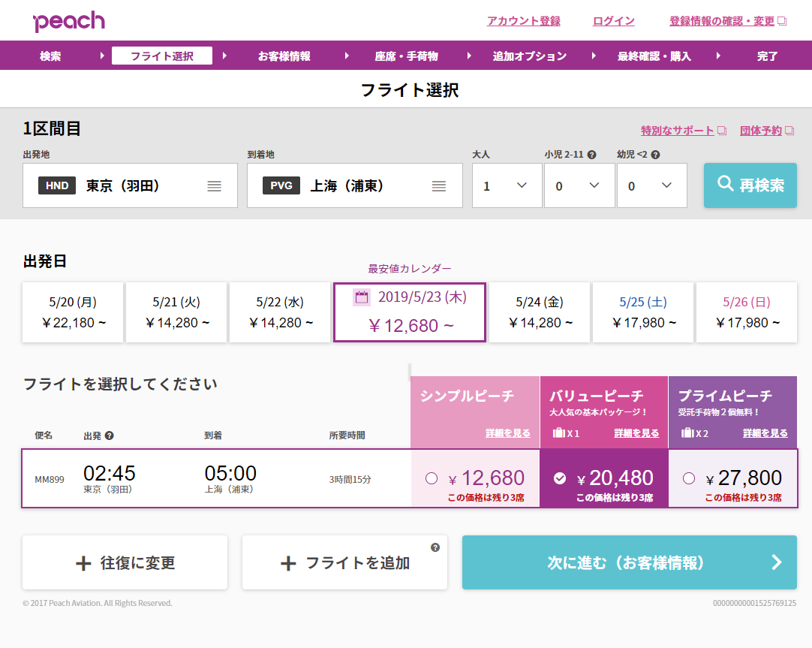Screen dimensions: 812x648
Task: Open 特別なサポート link
Action: click(678, 131)
